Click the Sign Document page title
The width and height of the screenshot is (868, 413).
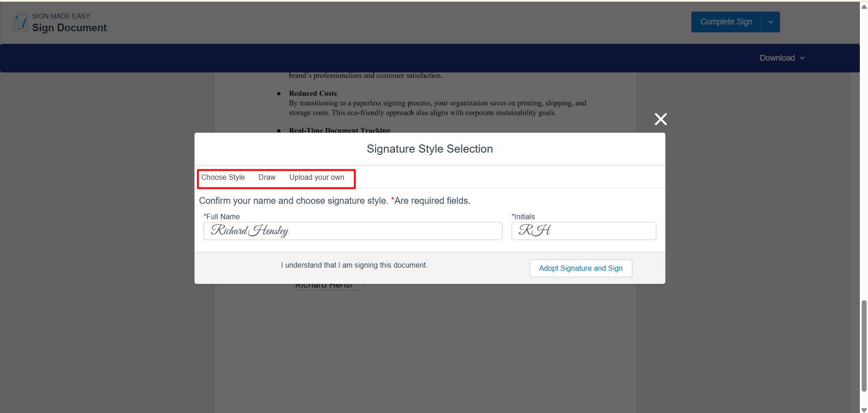tap(69, 28)
